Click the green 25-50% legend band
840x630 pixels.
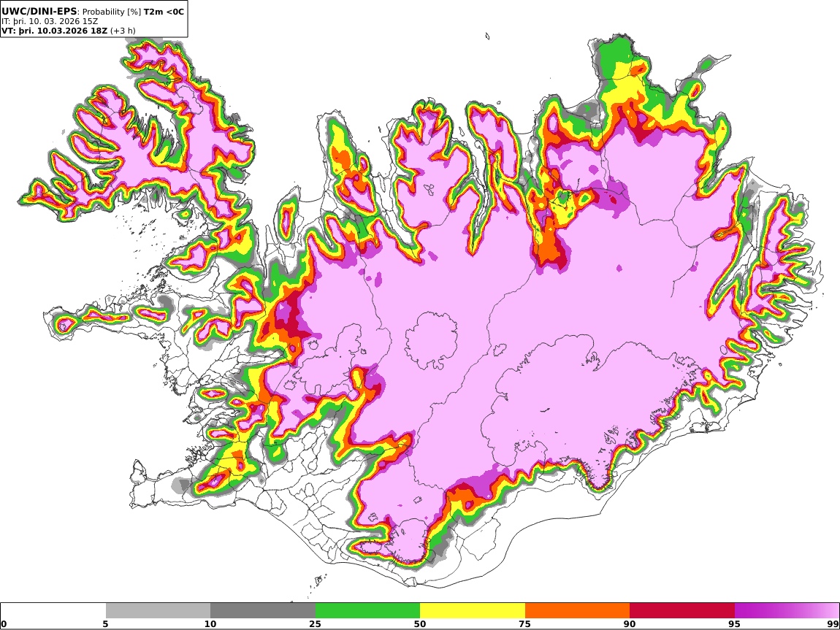point(367,611)
